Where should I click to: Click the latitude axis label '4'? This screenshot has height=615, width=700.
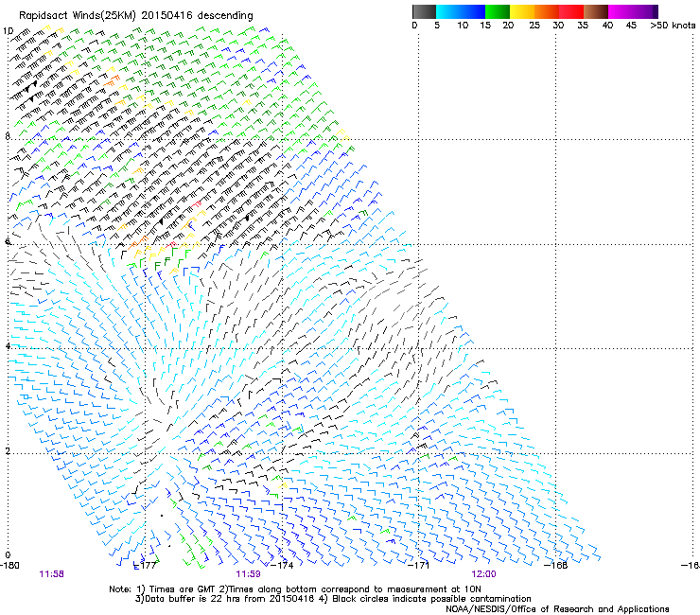[8, 345]
